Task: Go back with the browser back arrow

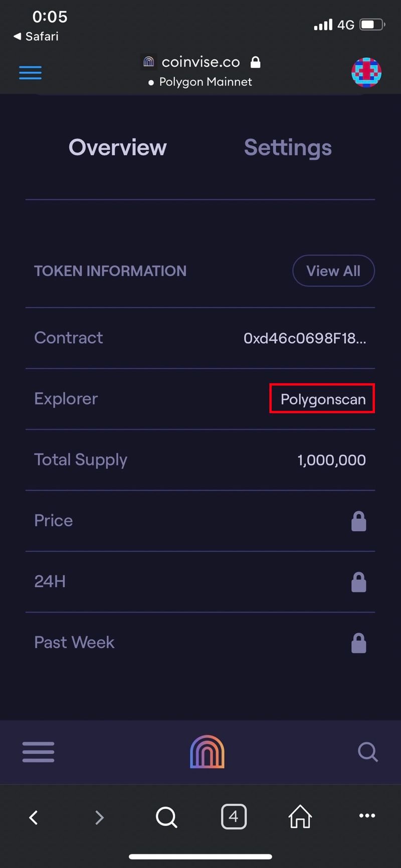Action: click(34, 817)
